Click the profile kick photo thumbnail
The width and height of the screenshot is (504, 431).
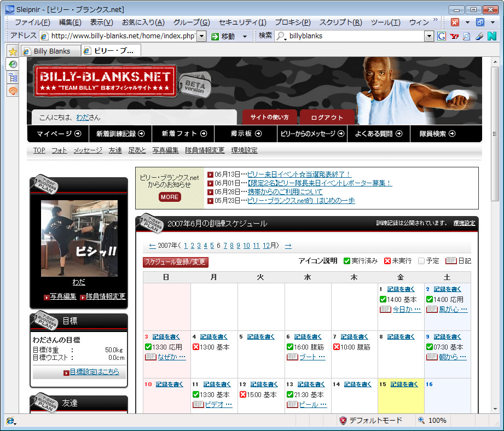click(x=79, y=238)
